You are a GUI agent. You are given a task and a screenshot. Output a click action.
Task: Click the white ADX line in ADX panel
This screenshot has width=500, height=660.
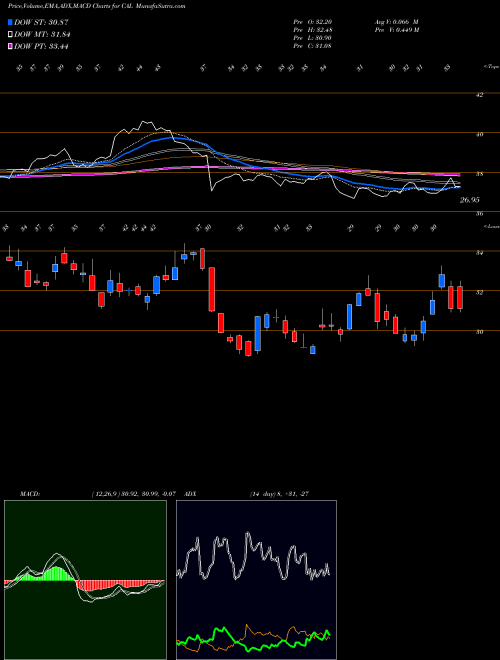point(253,556)
